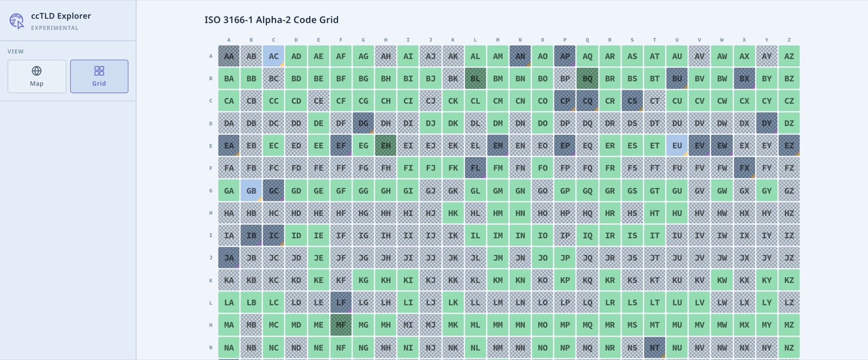
Task: Click the MA grid cell
Action: (229, 325)
